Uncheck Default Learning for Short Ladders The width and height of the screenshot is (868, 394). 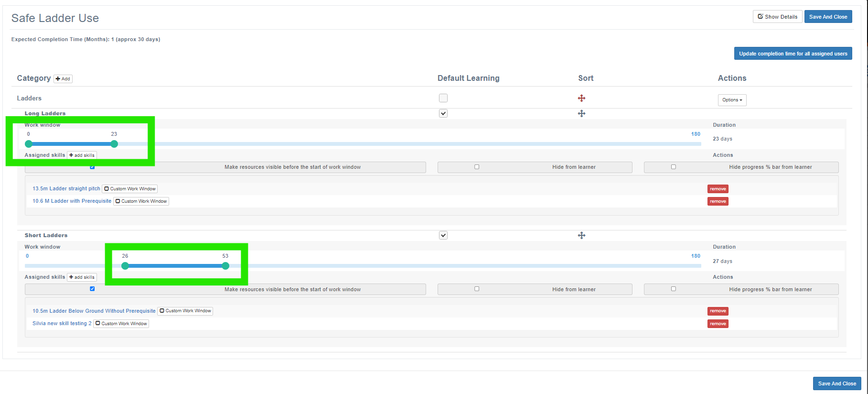pyautogui.click(x=443, y=235)
